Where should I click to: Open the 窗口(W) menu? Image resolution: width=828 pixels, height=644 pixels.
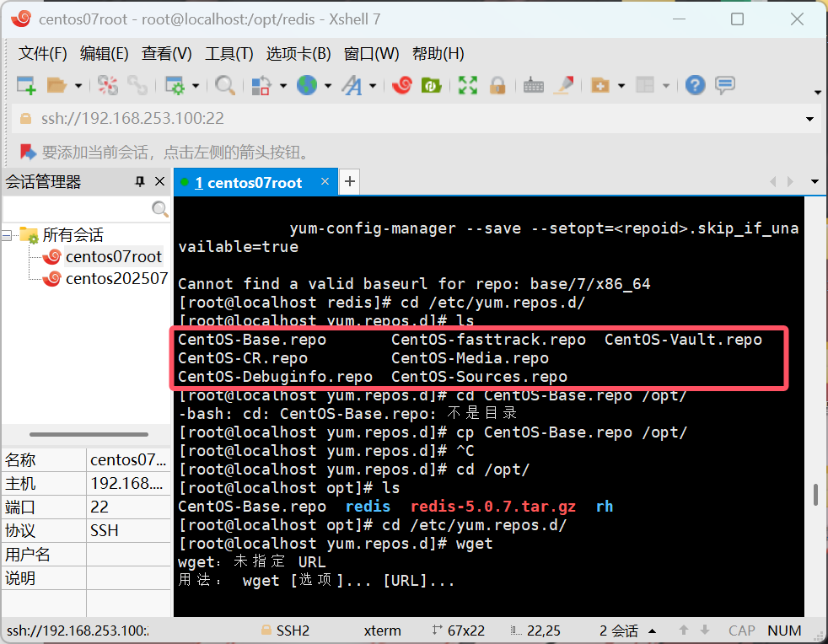pos(371,53)
